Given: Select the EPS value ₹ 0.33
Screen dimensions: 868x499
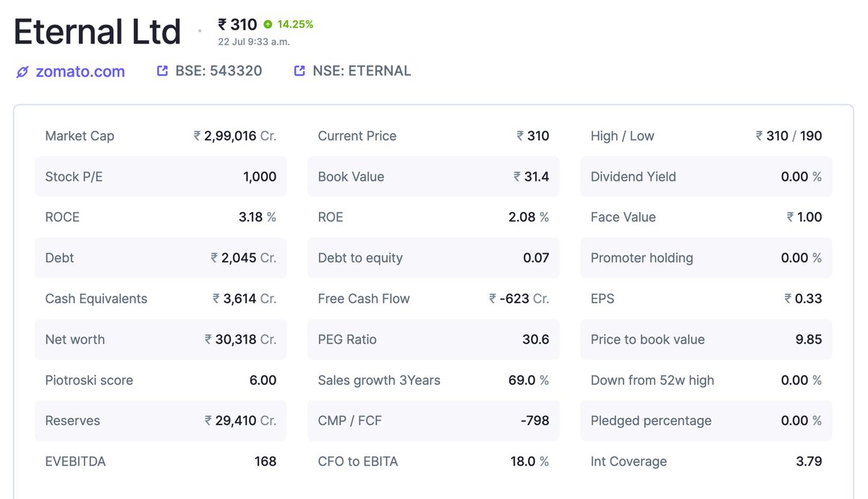Looking at the screenshot, I should click(x=804, y=299).
